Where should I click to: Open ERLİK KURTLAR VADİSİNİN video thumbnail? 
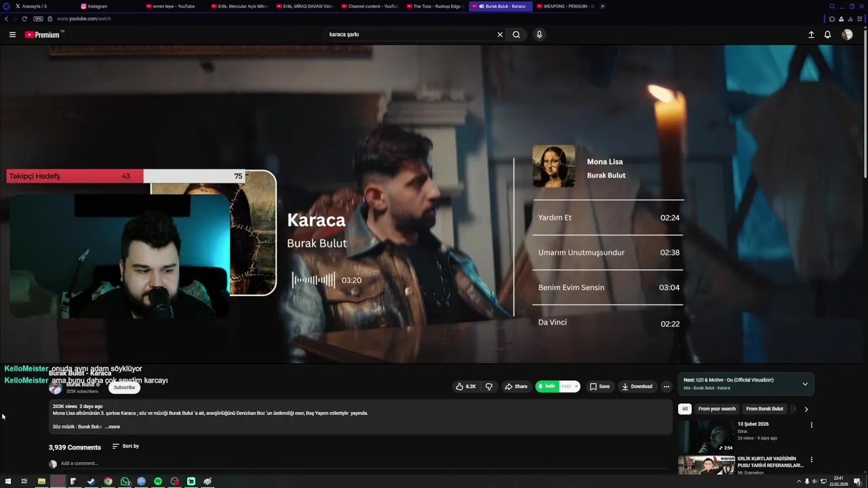706,465
